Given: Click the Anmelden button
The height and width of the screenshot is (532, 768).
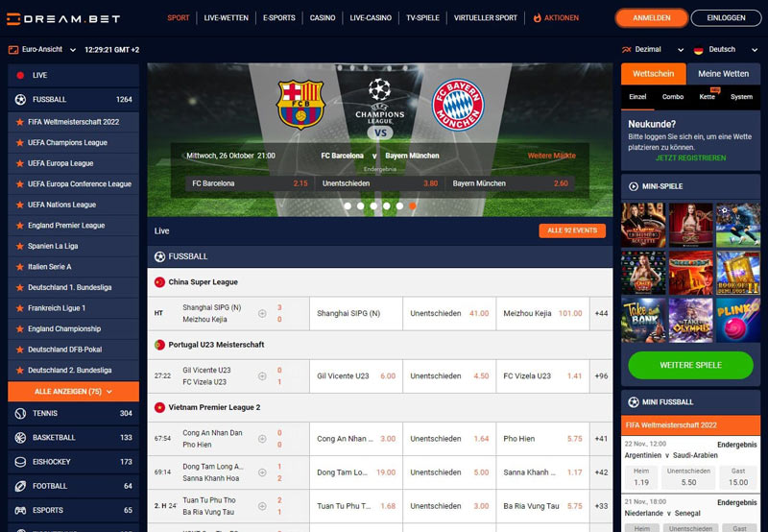Looking at the screenshot, I should tap(652, 18).
